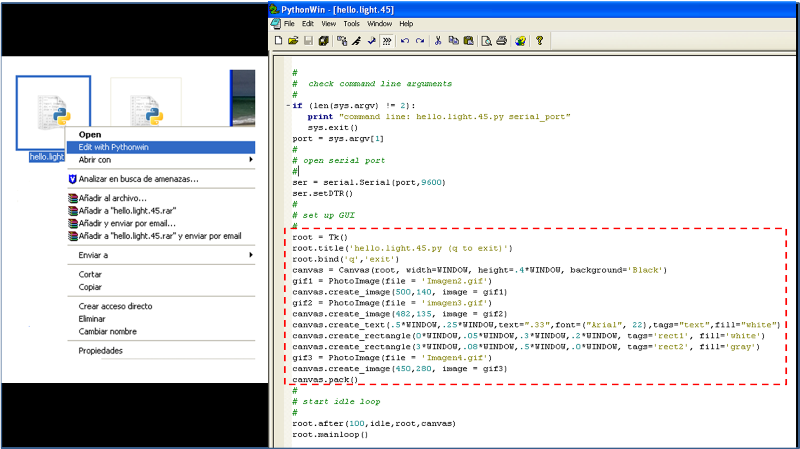The image size is (800, 449).
Task: Click the Redo arrow toolbar icon
Action: point(419,41)
